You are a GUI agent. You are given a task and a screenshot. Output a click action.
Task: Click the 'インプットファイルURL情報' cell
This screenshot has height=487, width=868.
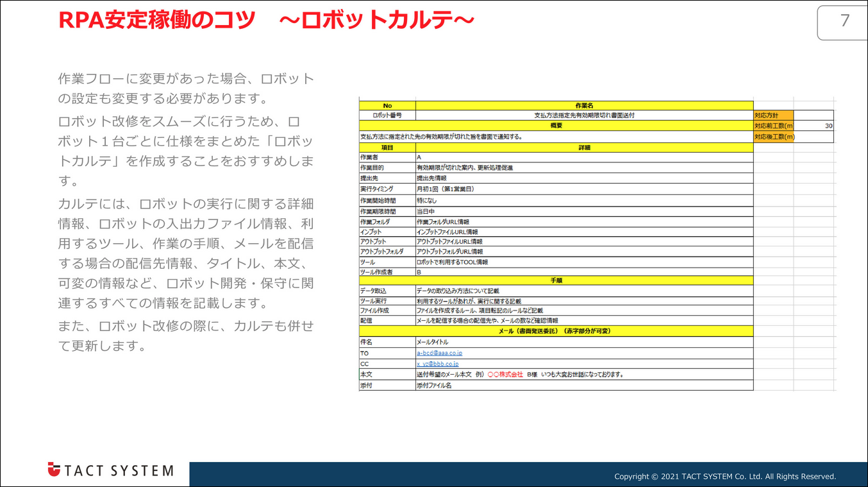pos(585,232)
